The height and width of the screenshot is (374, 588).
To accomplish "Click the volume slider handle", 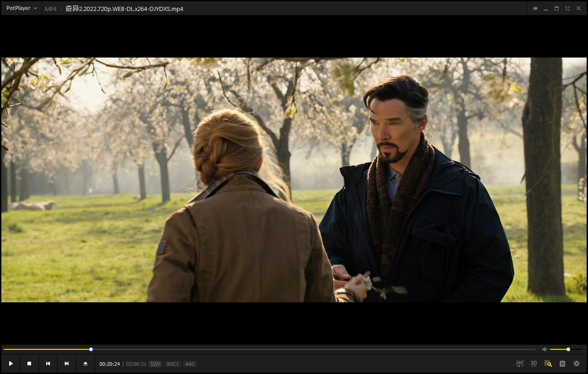I will [x=568, y=349].
